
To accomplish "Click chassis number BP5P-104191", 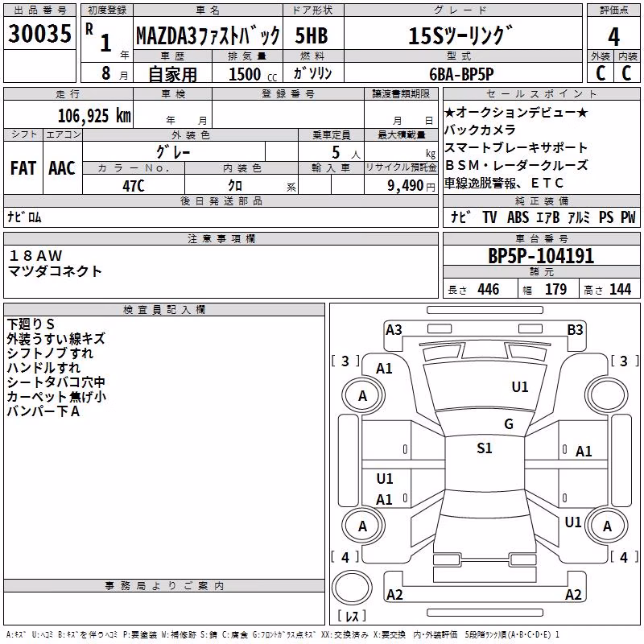I will coord(541,256).
